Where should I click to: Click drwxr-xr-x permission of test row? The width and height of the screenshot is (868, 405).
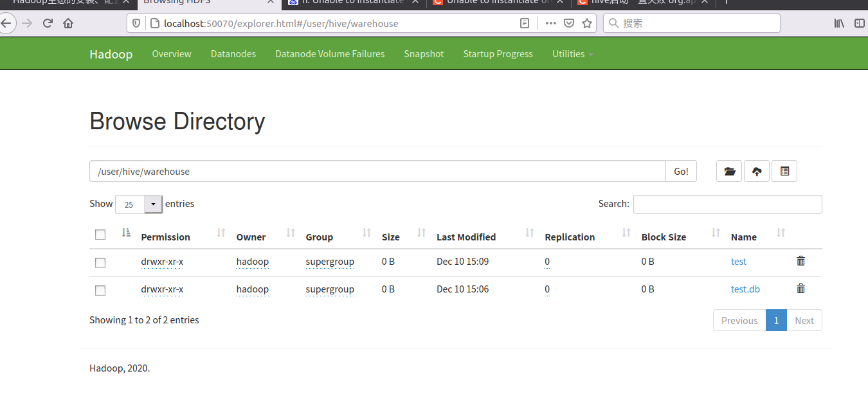pos(162,262)
